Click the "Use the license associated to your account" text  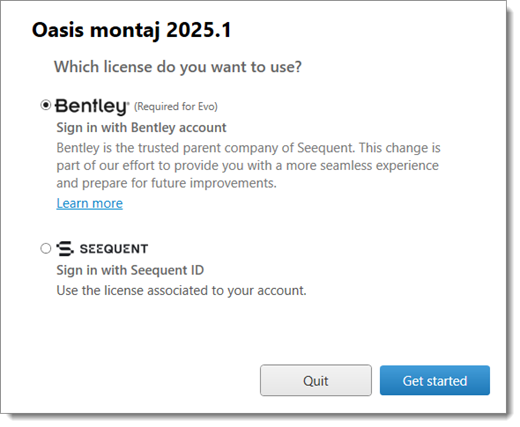tap(181, 290)
